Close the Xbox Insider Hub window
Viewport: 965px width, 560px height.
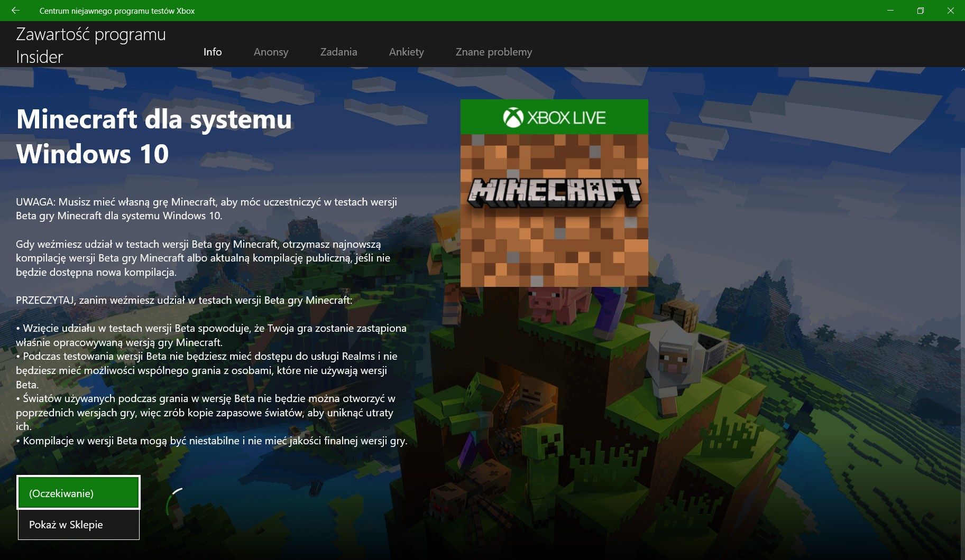click(950, 11)
